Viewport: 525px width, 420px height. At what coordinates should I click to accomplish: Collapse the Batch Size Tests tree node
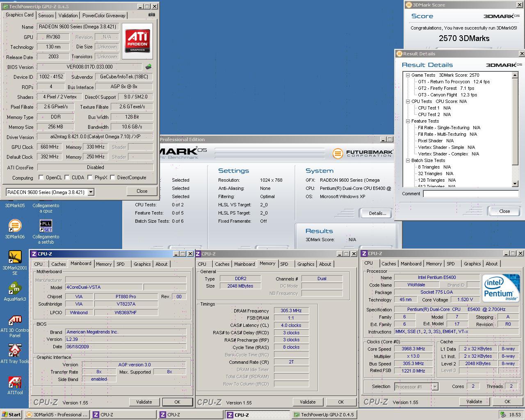coord(408,160)
